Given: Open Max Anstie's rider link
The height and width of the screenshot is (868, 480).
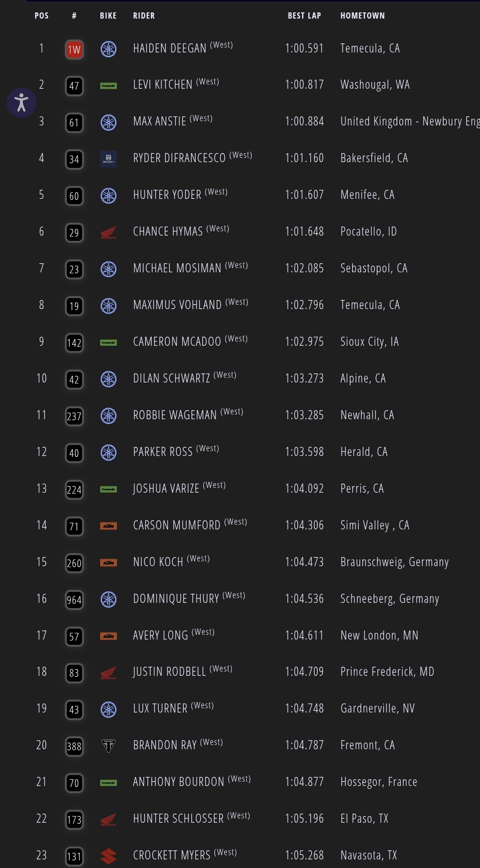Looking at the screenshot, I should [x=159, y=122].
